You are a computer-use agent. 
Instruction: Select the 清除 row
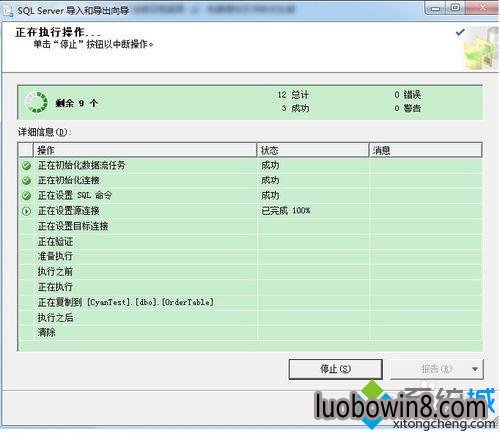point(250,333)
